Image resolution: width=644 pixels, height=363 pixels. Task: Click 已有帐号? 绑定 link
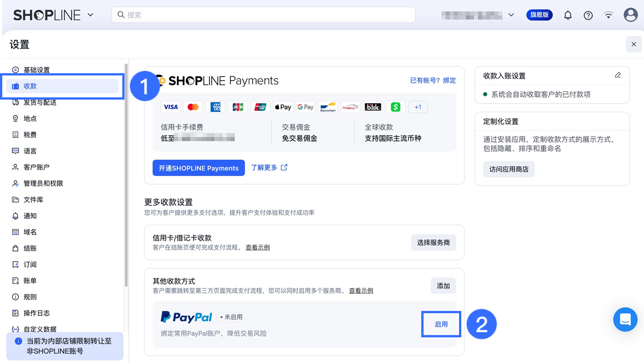(x=433, y=80)
